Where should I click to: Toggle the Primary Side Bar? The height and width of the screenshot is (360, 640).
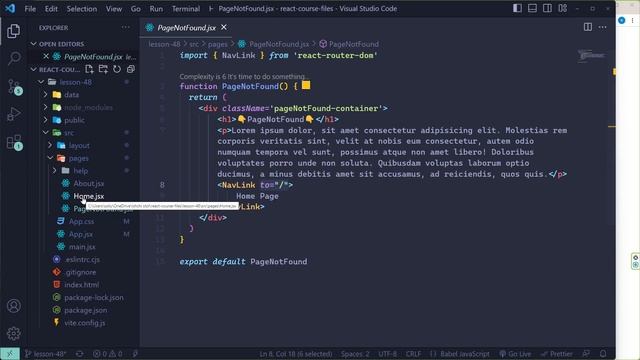[x=517, y=8]
